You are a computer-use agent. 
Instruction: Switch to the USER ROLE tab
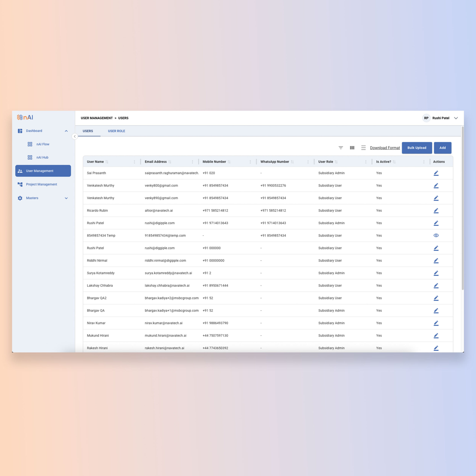116,131
